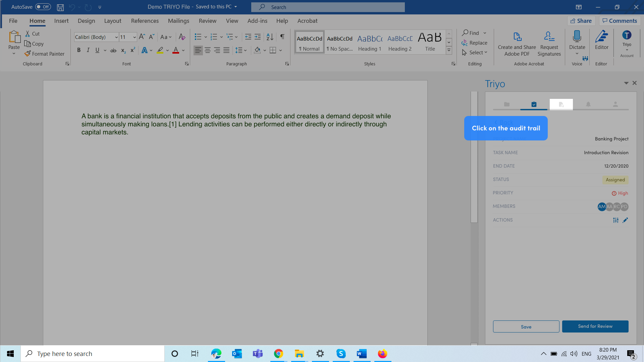Click the Share button
The image size is (644, 362).
[x=581, y=21]
